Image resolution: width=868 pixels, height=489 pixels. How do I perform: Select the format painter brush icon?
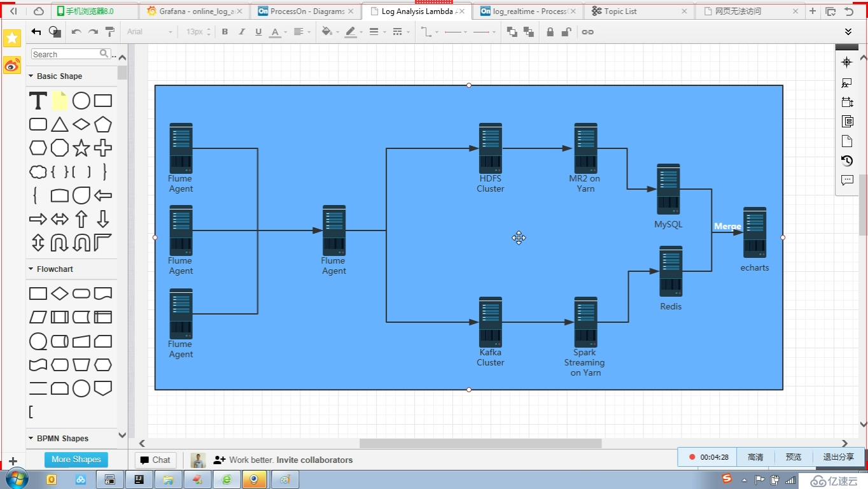point(109,32)
